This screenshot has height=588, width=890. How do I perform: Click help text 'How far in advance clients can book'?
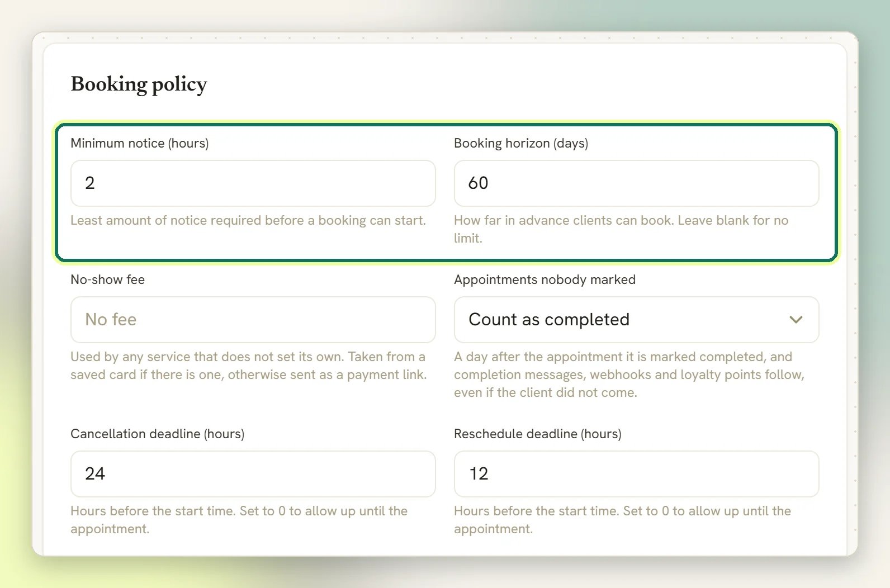(621, 229)
